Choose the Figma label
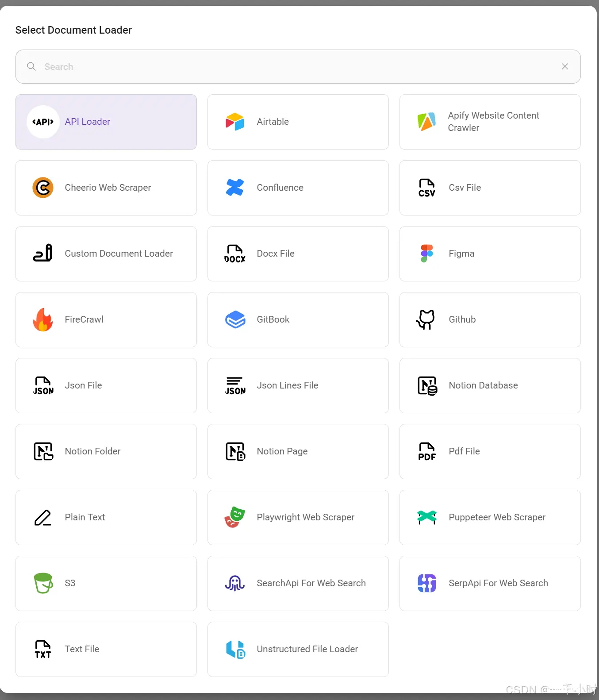Screen dimensions: 599x700 tap(461, 254)
